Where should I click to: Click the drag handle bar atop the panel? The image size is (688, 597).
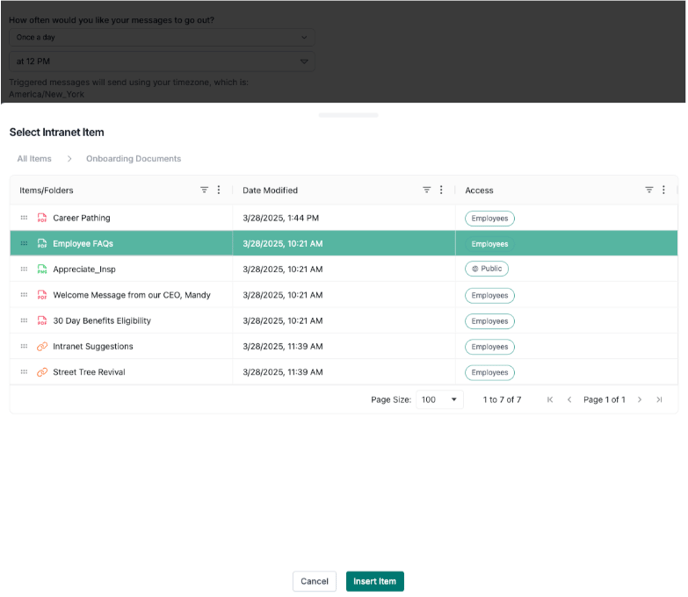pos(348,115)
